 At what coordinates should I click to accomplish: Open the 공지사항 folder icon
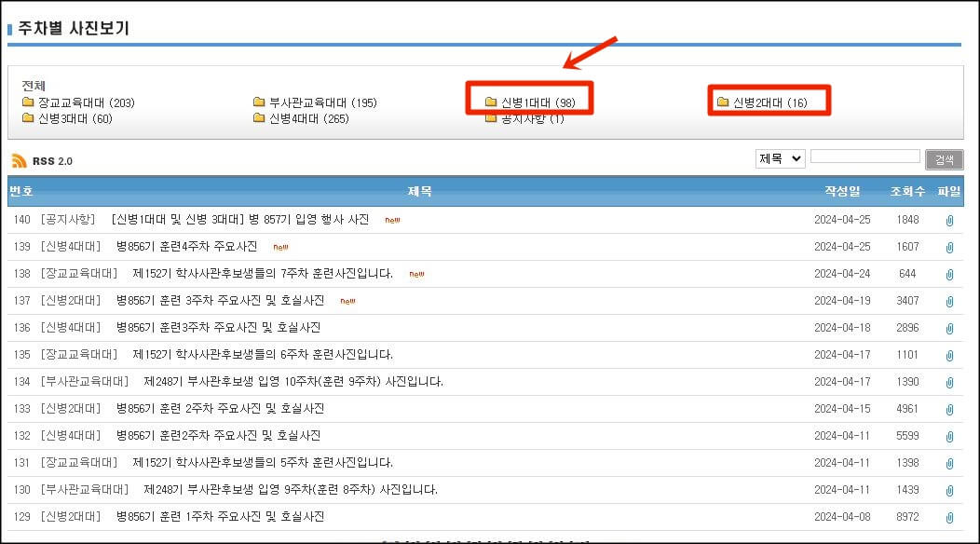490,118
